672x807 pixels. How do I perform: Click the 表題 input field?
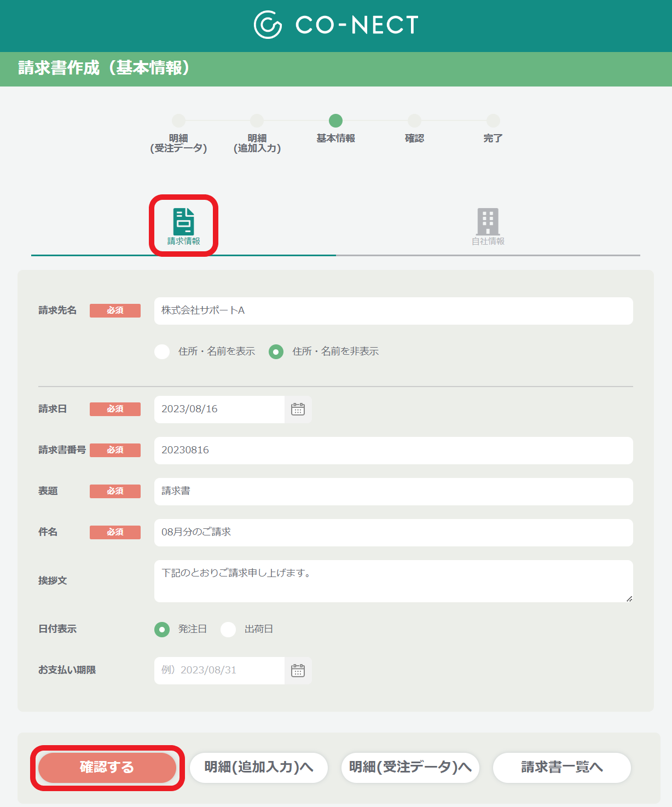click(x=393, y=492)
